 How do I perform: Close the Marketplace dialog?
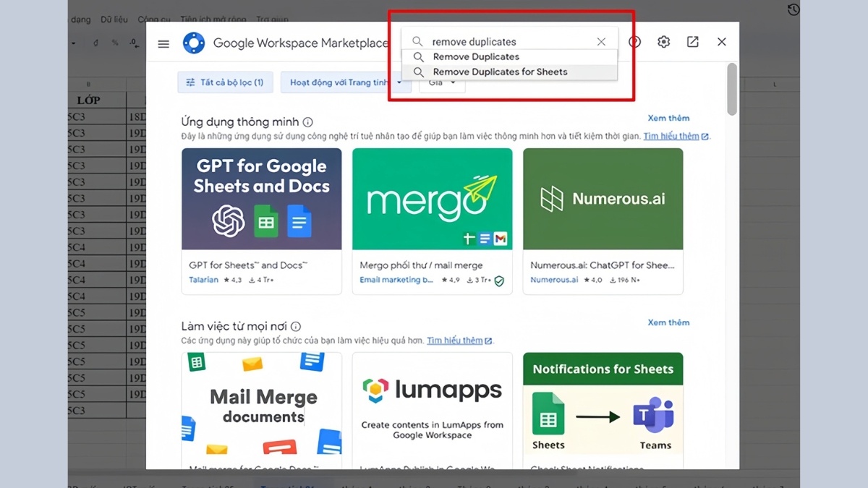pos(721,42)
